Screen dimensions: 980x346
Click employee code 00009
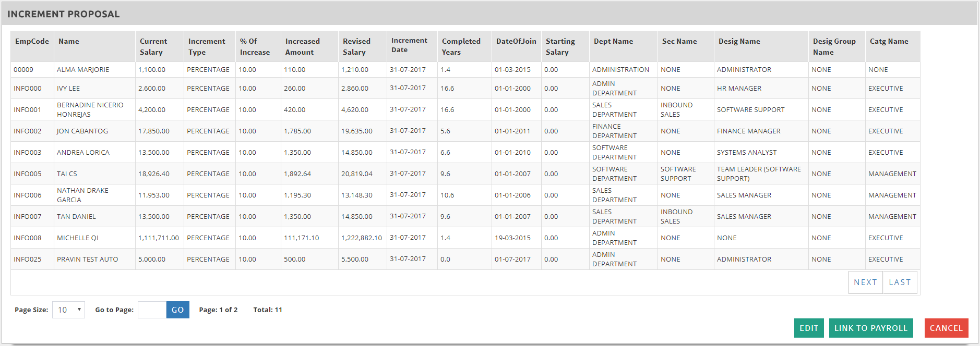point(23,70)
